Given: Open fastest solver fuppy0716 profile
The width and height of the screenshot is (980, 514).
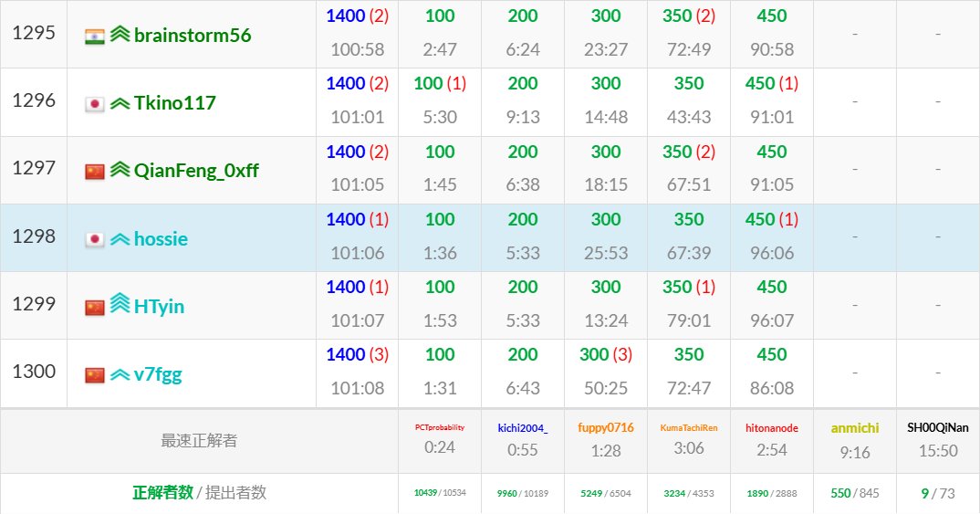Looking at the screenshot, I should click(x=606, y=427).
